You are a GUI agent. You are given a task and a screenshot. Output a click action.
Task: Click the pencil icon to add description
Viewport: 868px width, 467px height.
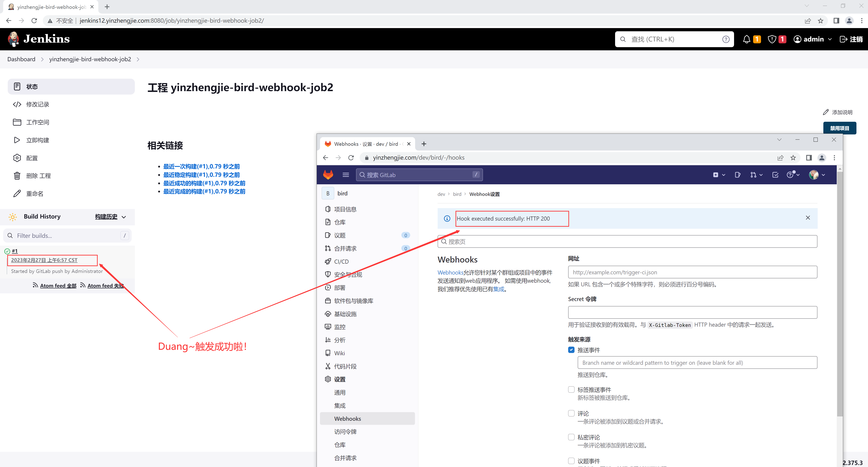pos(826,112)
